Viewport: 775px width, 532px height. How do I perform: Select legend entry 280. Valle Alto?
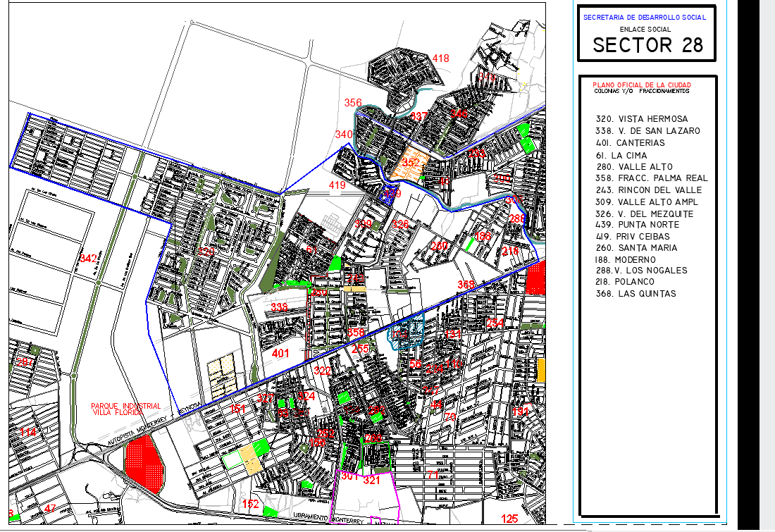[633, 167]
